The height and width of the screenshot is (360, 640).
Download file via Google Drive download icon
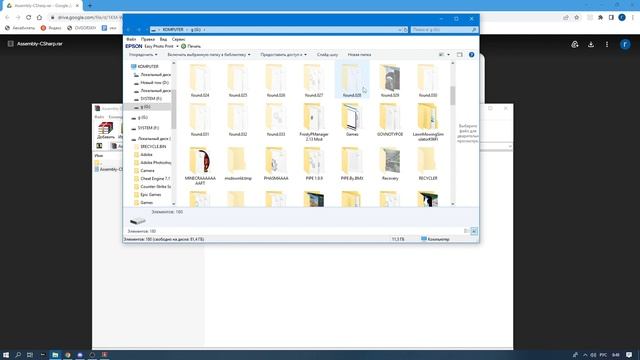(x=591, y=44)
